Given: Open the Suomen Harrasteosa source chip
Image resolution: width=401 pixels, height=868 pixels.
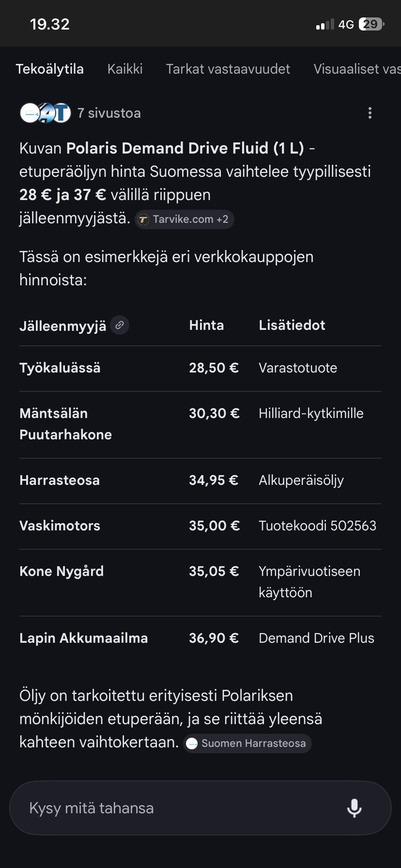Looking at the screenshot, I should click(247, 743).
